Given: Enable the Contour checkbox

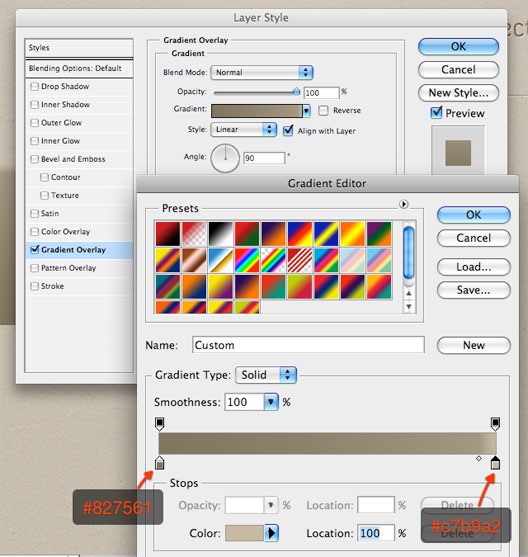Looking at the screenshot, I should tap(44, 177).
